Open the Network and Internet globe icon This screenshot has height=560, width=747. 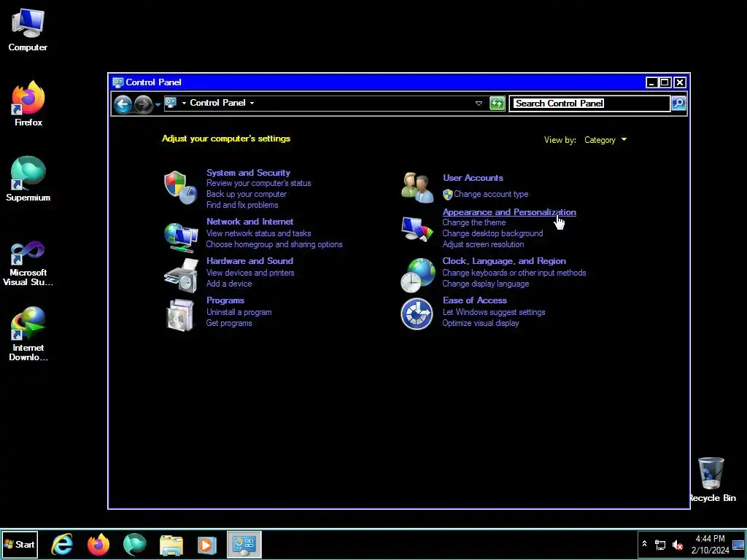pyautogui.click(x=181, y=237)
